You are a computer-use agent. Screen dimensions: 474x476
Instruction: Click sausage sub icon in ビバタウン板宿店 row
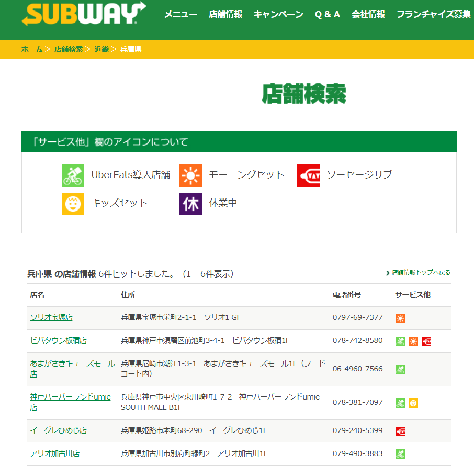pos(426,341)
